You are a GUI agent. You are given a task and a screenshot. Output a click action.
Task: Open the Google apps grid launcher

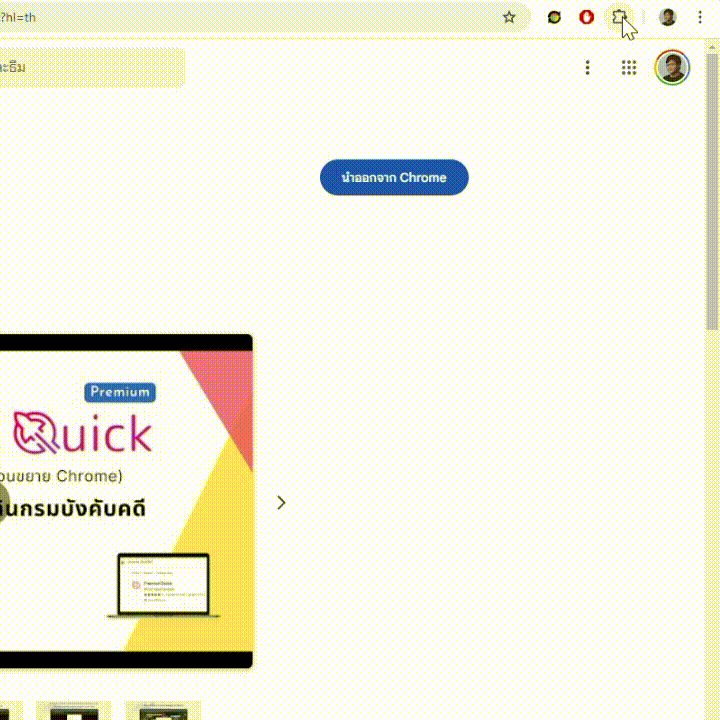point(629,68)
